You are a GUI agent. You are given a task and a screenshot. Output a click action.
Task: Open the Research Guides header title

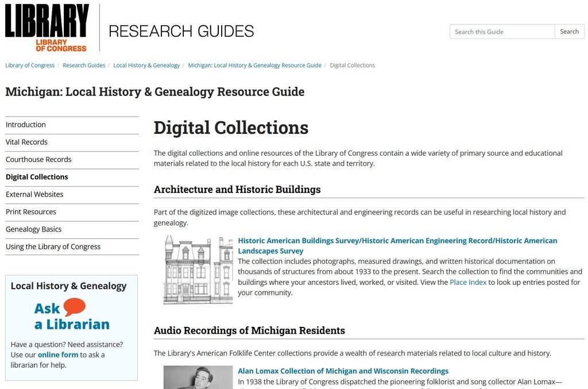pyautogui.click(x=181, y=31)
